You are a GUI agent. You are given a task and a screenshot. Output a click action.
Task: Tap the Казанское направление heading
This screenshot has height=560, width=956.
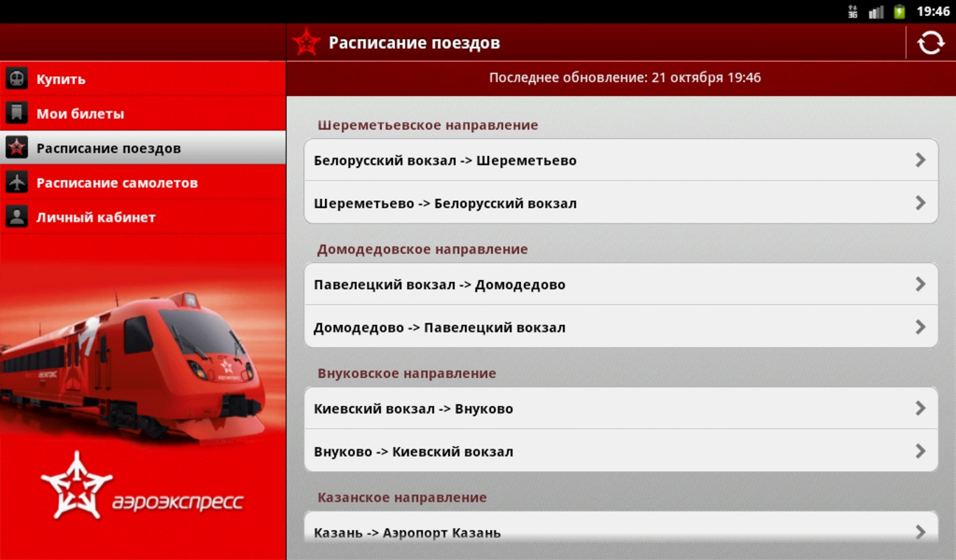402,497
